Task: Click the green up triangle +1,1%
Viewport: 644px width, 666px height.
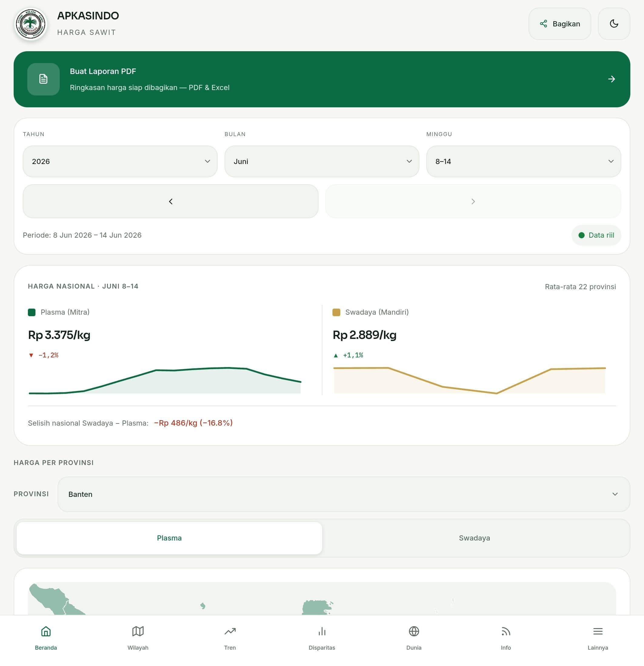Action: [x=335, y=355]
